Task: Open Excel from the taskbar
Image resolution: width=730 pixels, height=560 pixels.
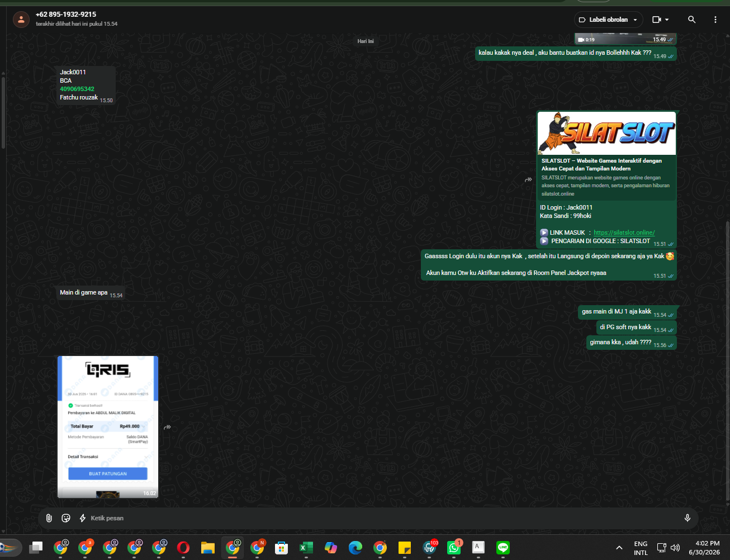Action: tap(306, 548)
